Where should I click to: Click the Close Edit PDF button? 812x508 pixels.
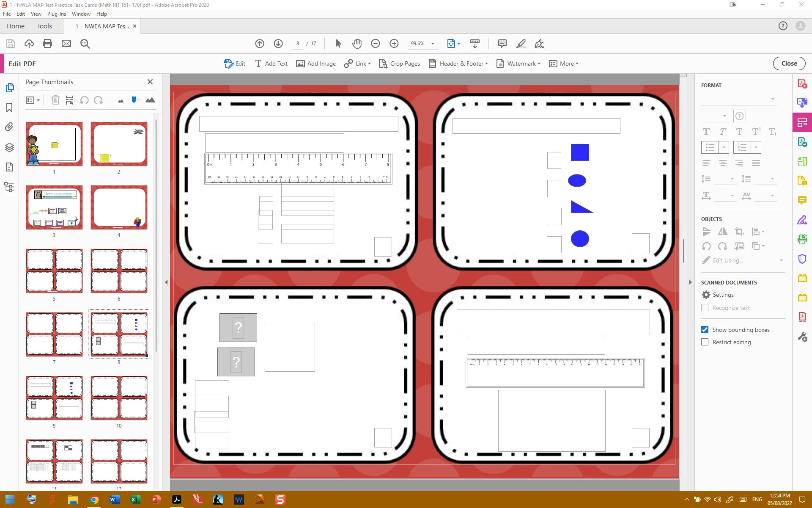point(789,63)
